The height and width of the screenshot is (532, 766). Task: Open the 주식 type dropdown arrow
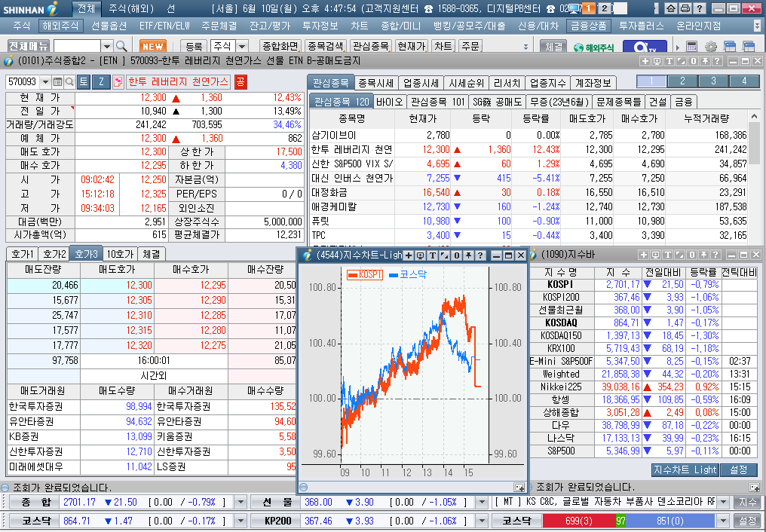point(242,47)
